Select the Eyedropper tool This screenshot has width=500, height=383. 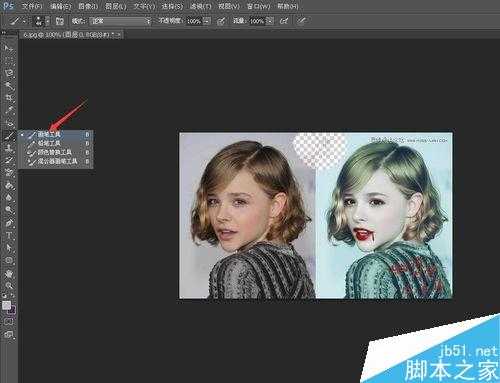click(9, 110)
